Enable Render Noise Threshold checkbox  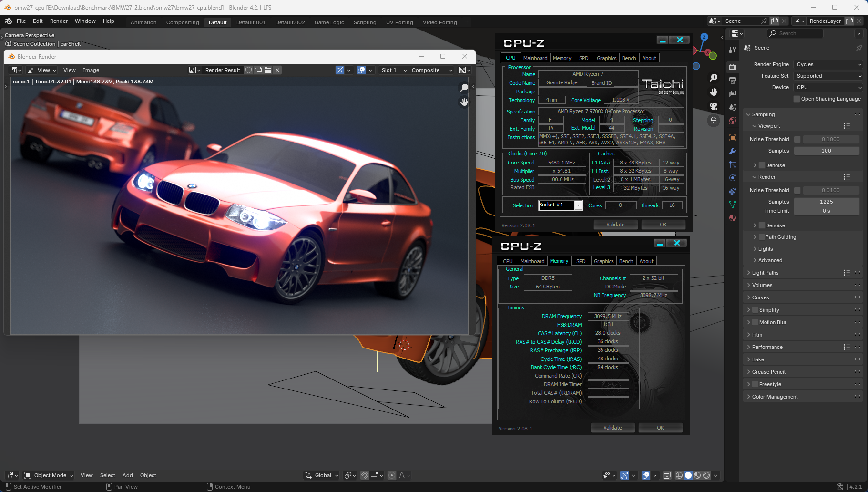pos(797,190)
